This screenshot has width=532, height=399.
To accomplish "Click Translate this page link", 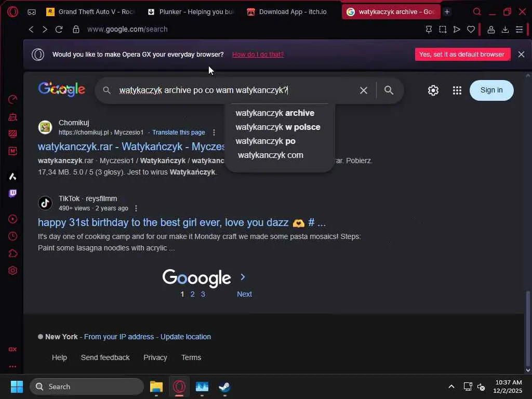I will 179,132.
